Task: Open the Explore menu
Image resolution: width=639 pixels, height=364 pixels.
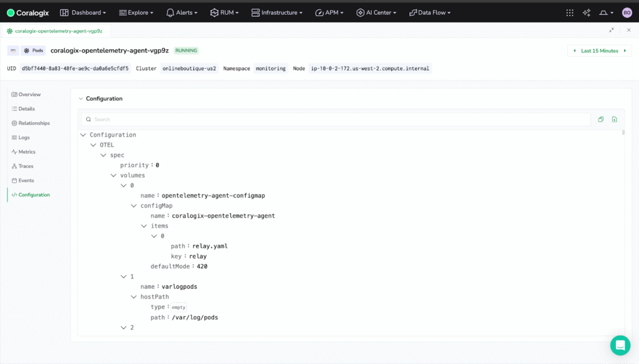Action: (136, 12)
